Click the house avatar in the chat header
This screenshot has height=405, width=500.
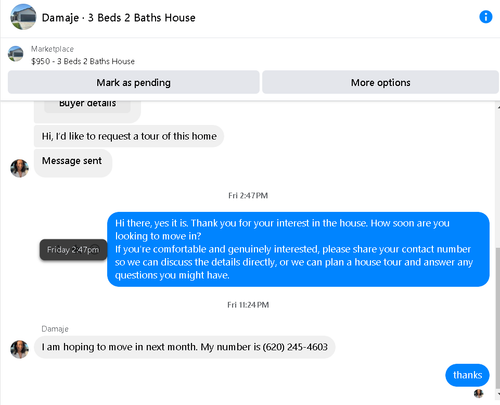tap(23, 17)
